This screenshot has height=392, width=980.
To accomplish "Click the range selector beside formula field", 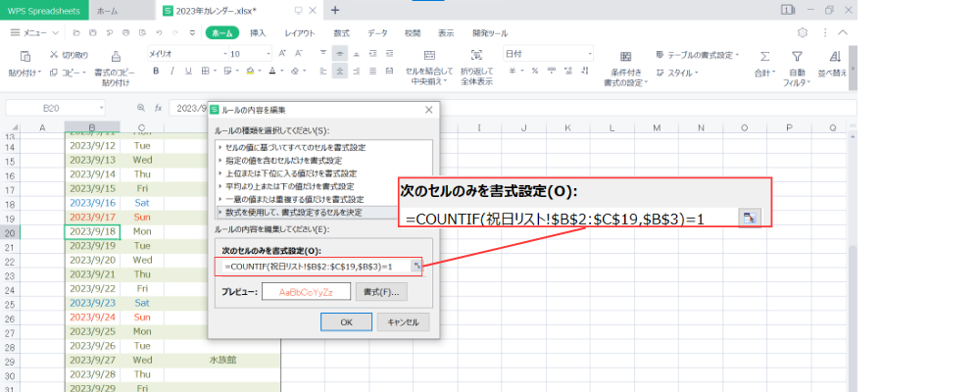I will point(416,267).
